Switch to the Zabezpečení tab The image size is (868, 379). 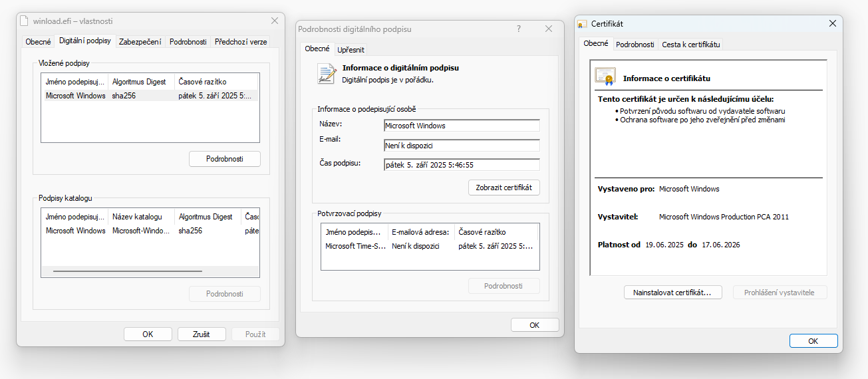click(x=140, y=41)
